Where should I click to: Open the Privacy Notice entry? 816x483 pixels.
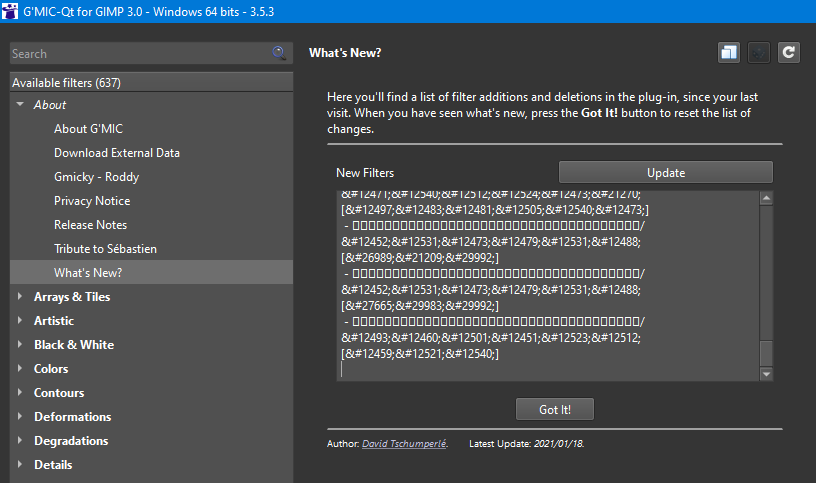click(92, 200)
